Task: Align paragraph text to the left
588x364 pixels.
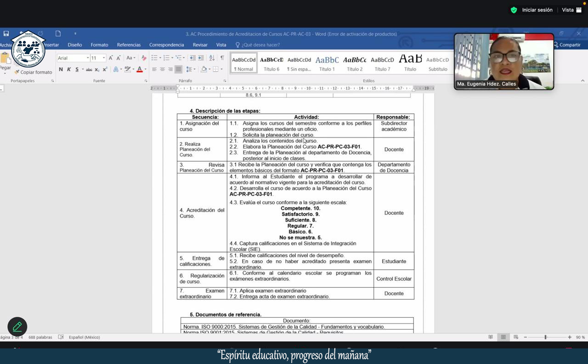Action: pos(154,69)
